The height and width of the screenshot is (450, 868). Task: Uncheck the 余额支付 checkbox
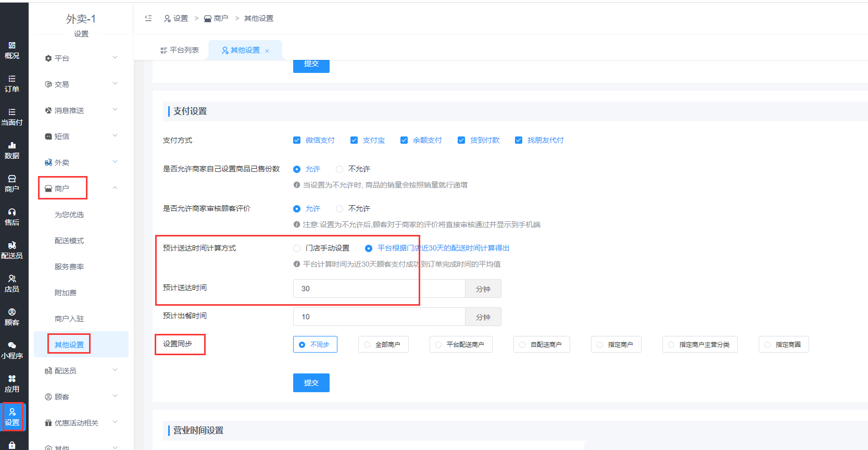(404, 140)
